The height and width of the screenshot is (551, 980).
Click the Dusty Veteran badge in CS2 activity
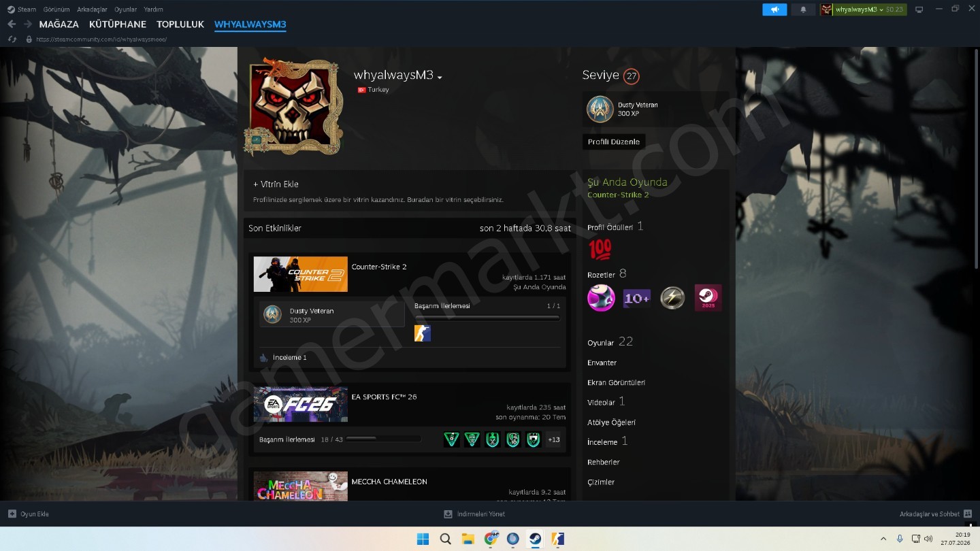click(332, 314)
